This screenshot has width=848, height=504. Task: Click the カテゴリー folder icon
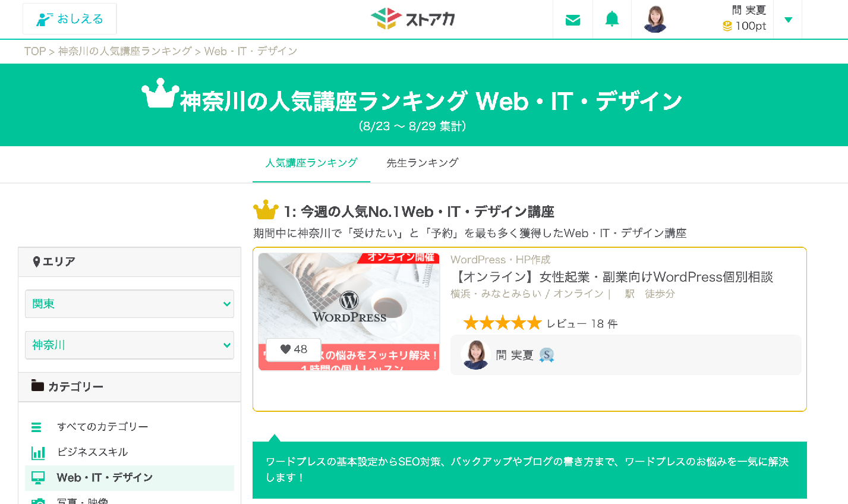pyautogui.click(x=37, y=385)
